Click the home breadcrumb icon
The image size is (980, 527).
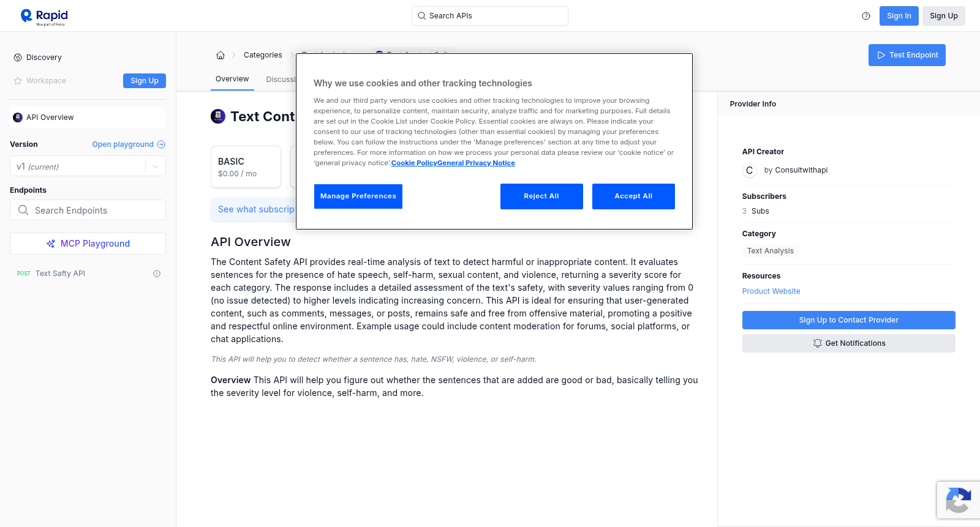coord(221,55)
